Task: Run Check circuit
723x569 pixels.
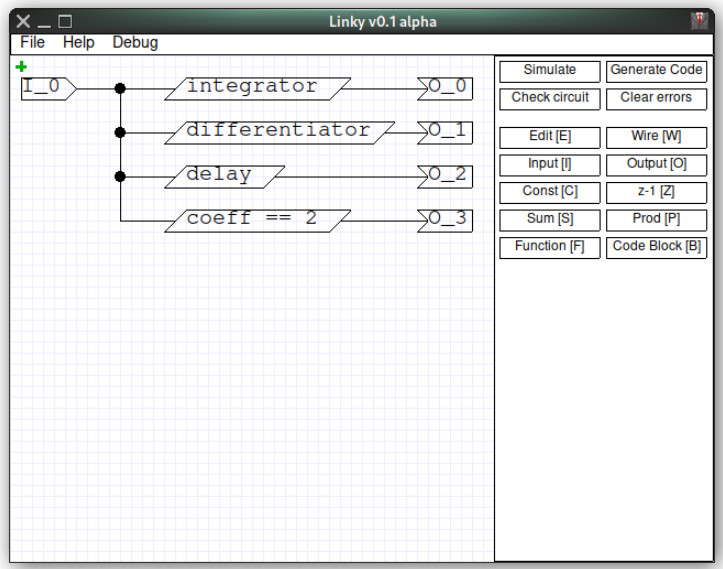Action: [550, 99]
